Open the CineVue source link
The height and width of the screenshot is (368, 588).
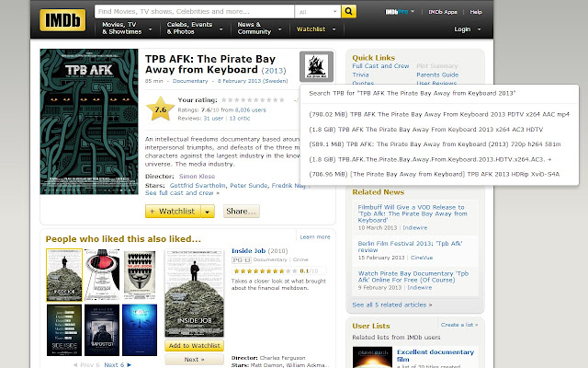click(422, 258)
